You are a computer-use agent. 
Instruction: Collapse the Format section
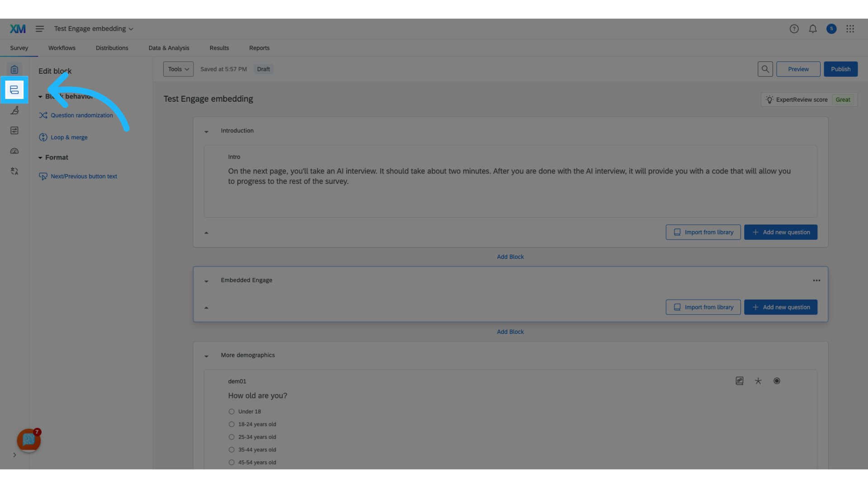pyautogui.click(x=40, y=158)
